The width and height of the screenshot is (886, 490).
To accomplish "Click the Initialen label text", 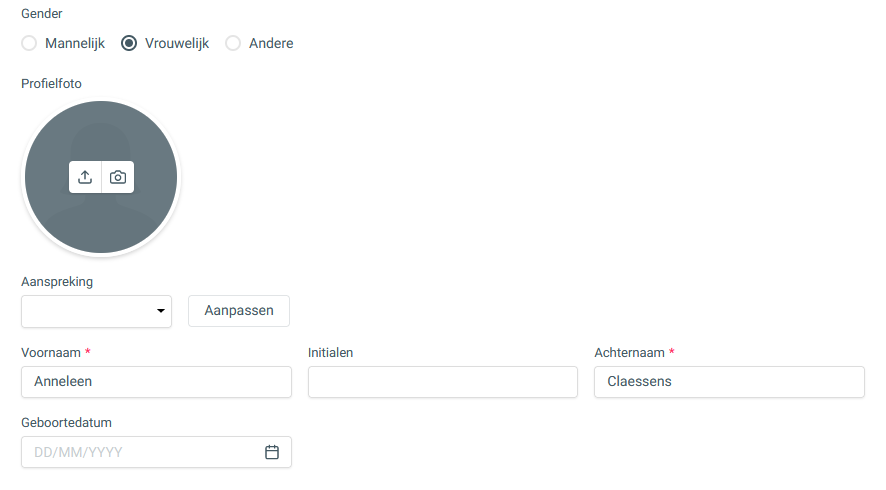I will click(x=330, y=353).
